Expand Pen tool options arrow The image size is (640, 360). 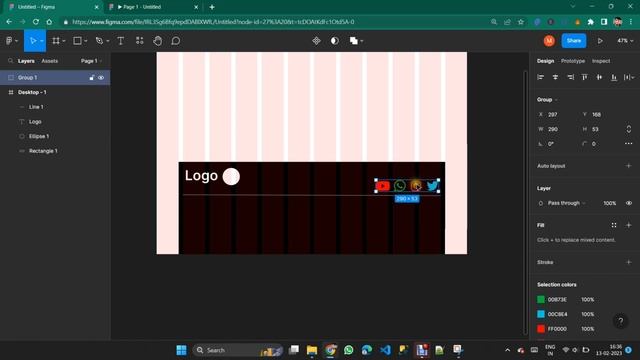pos(108,41)
